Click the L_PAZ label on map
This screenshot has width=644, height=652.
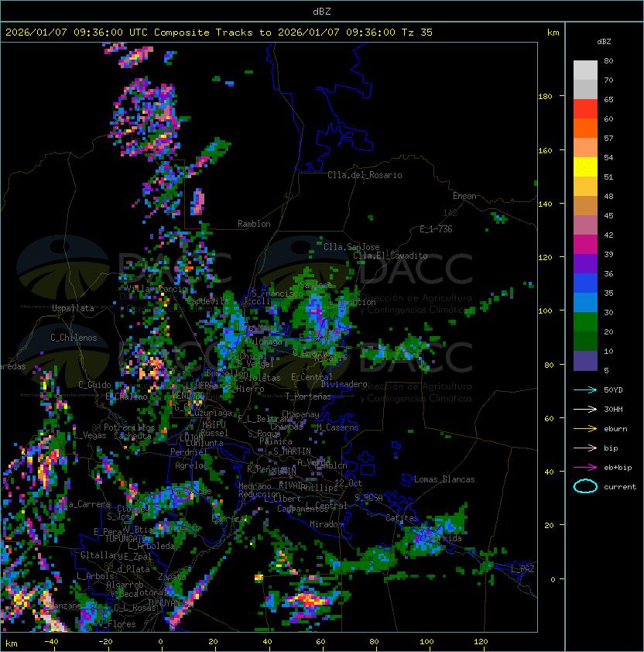522,569
